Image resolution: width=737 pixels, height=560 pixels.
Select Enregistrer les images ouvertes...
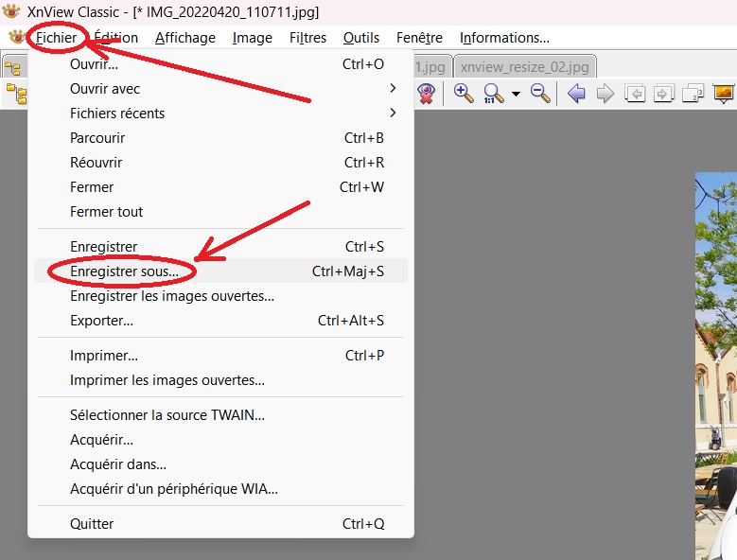click(x=221, y=295)
